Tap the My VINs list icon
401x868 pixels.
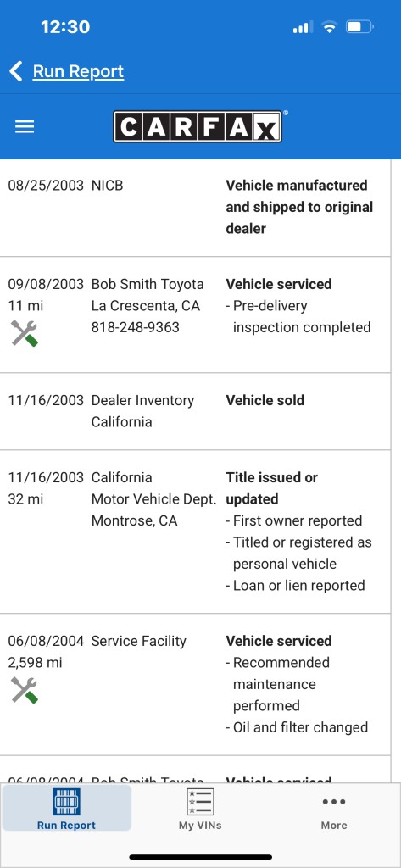(x=200, y=802)
